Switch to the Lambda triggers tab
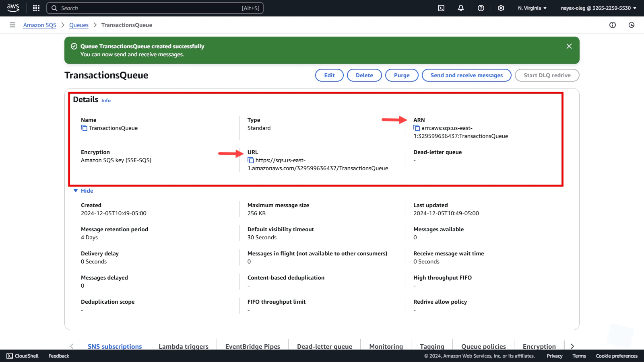 [184, 346]
